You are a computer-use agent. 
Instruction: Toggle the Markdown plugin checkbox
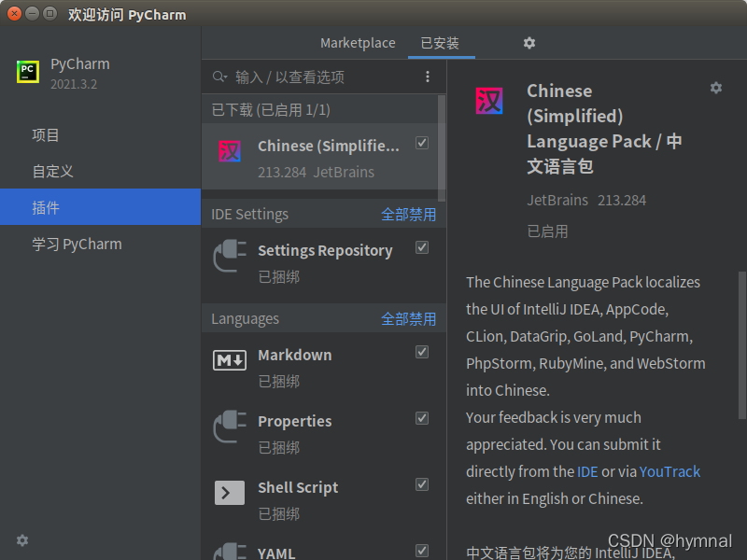point(422,352)
